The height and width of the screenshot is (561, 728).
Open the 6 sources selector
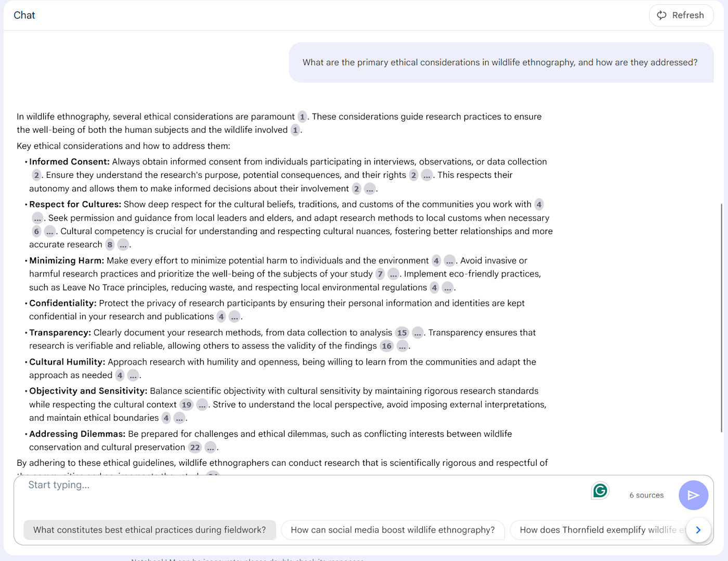(x=646, y=495)
